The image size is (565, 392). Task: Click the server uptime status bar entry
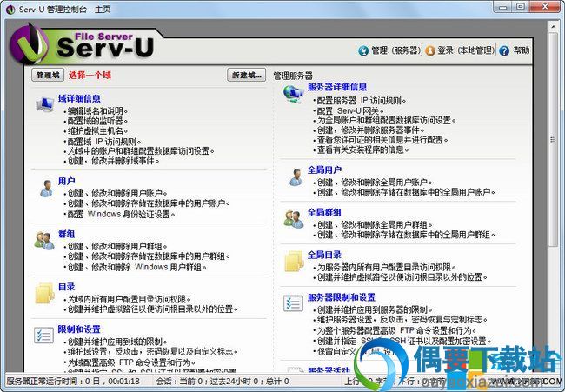tap(73, 382)
